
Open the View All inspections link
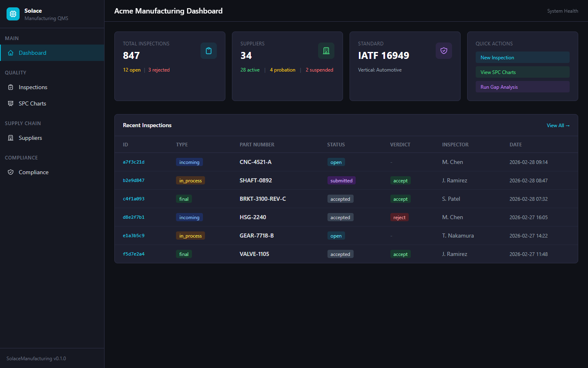pos(558,126)
